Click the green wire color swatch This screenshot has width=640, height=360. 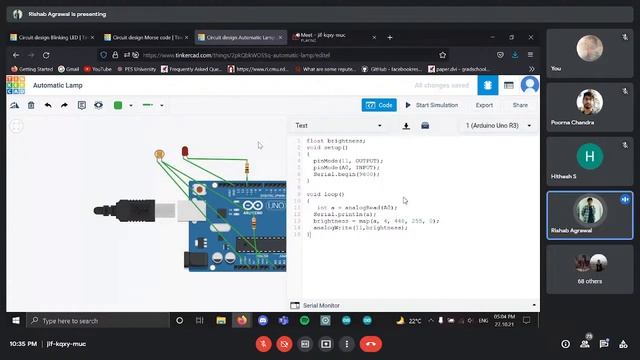click(118, 105)
